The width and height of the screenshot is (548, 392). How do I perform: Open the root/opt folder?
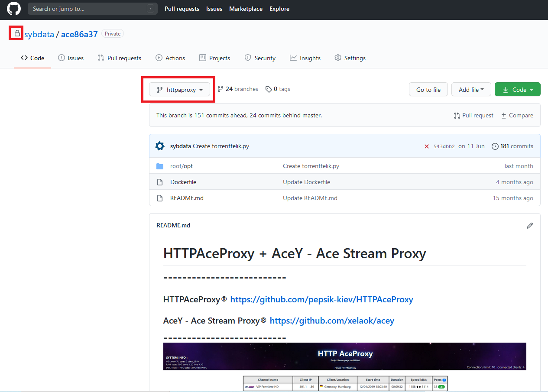coord(182,166)
